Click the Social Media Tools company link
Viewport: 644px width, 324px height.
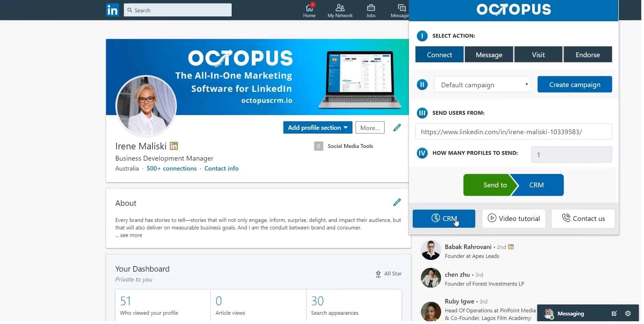(350, 146)
